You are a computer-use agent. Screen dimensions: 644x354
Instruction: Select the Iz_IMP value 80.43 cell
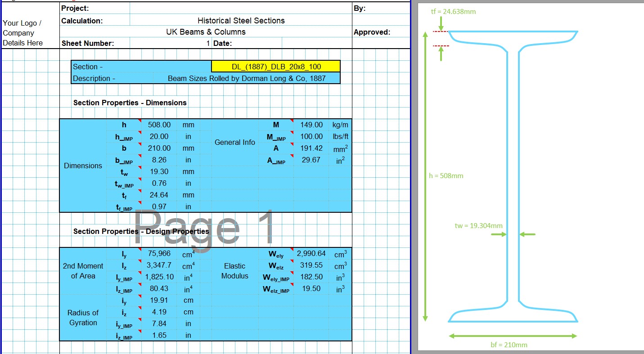click(159, 288)
